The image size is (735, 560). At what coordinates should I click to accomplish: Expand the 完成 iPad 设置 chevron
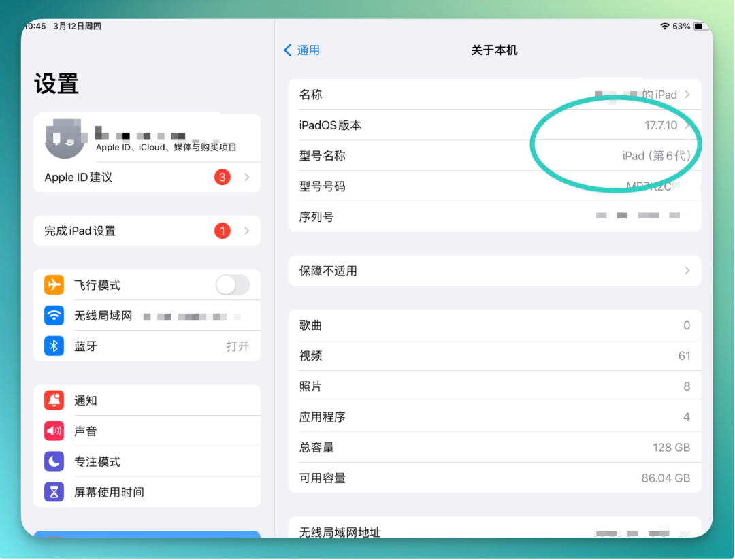(246, 231)
